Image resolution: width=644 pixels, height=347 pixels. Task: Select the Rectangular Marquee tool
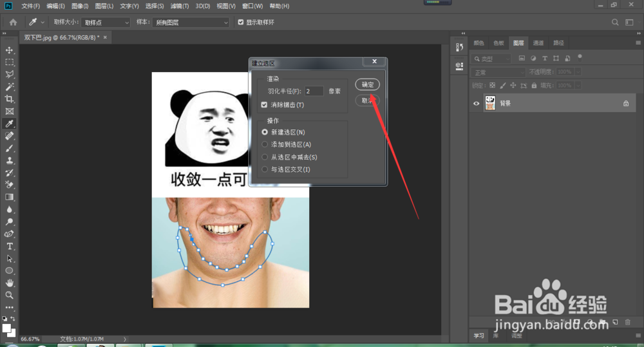click(10, 62)
